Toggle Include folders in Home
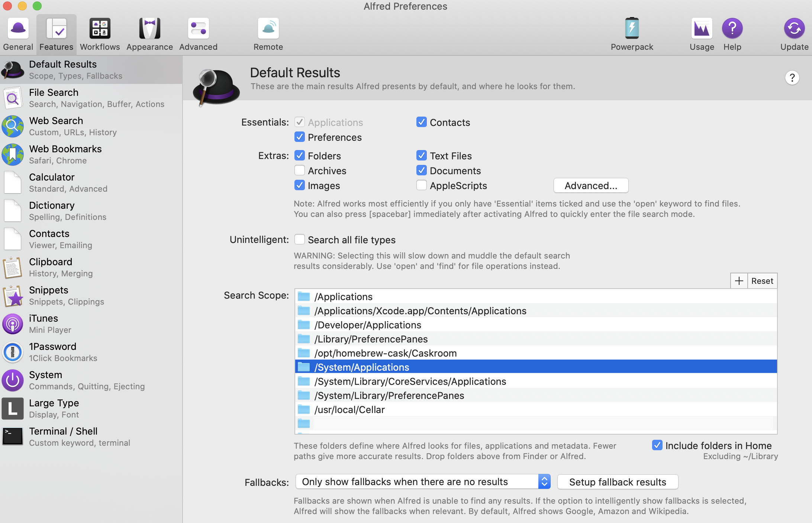The width and height of the screenshot is (812, 523). 657,445
